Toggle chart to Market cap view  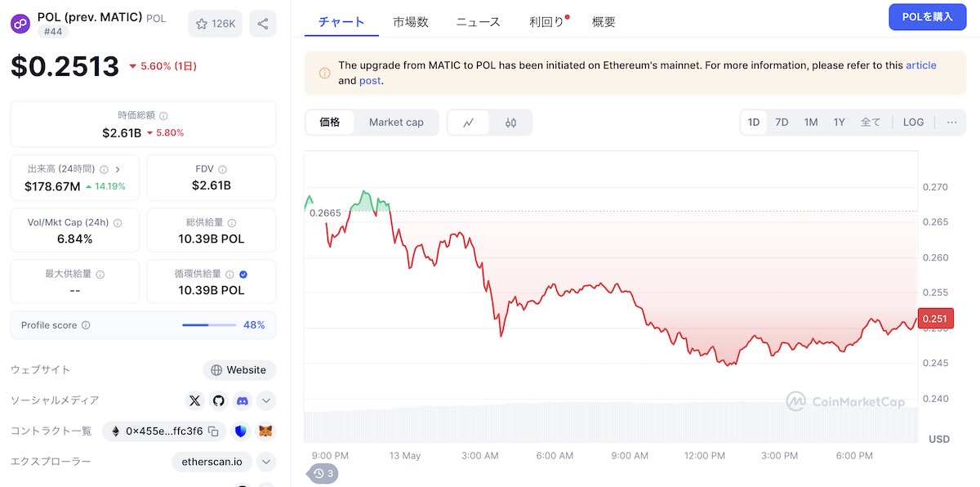coord(396,123)
